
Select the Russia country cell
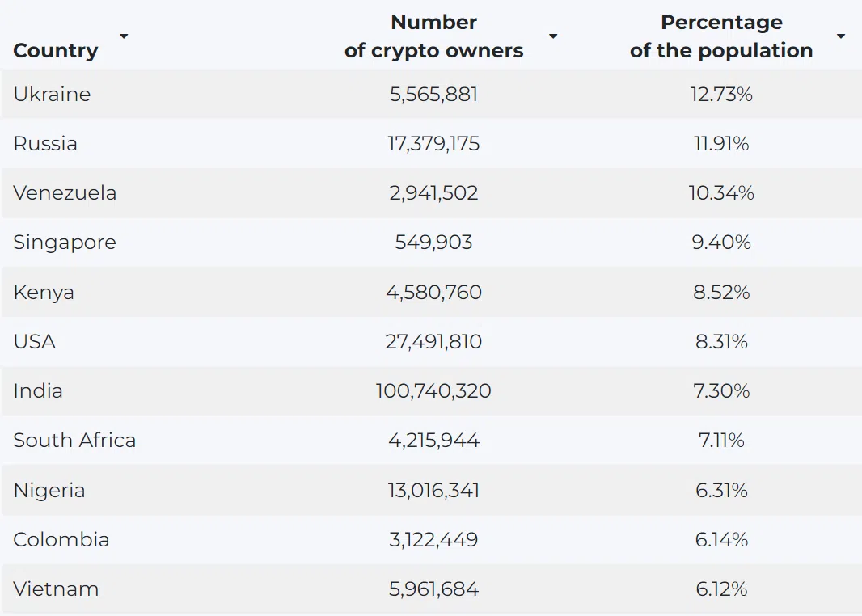45,143
